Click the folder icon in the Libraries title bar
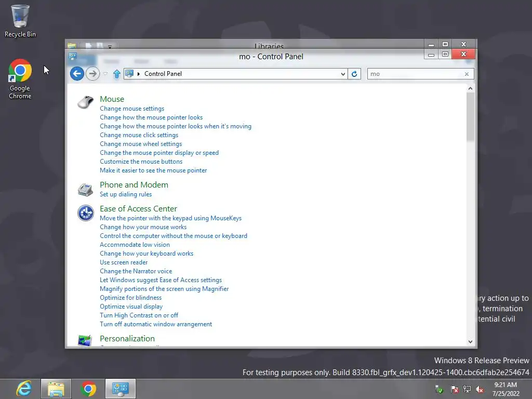532x399 pixels. tap(72, 46)
